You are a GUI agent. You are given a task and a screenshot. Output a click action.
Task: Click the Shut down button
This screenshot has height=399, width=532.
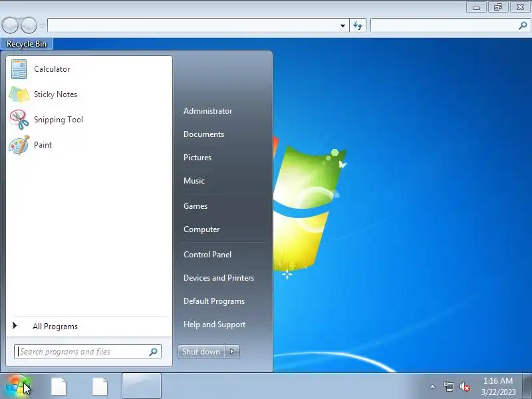pos(201,352)
